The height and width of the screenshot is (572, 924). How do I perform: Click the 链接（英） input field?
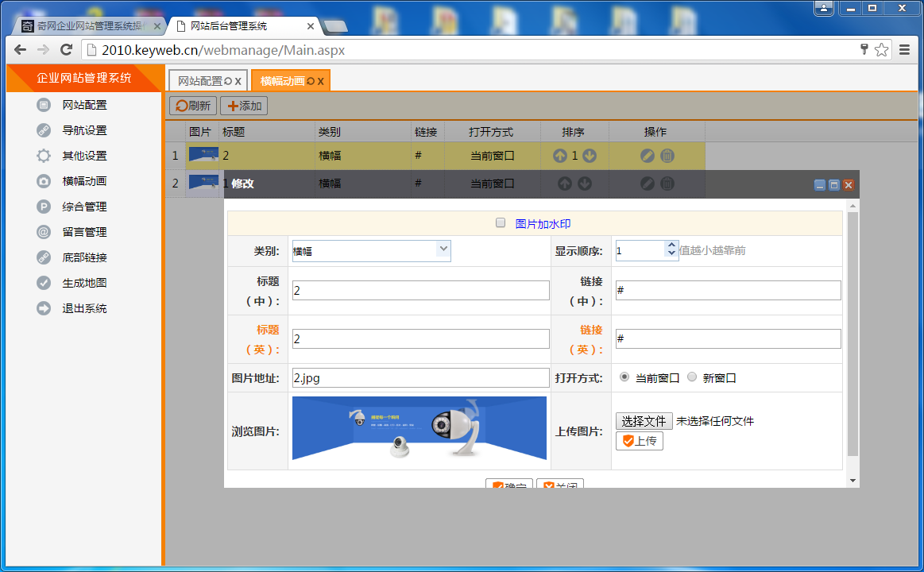click(729, 338)
